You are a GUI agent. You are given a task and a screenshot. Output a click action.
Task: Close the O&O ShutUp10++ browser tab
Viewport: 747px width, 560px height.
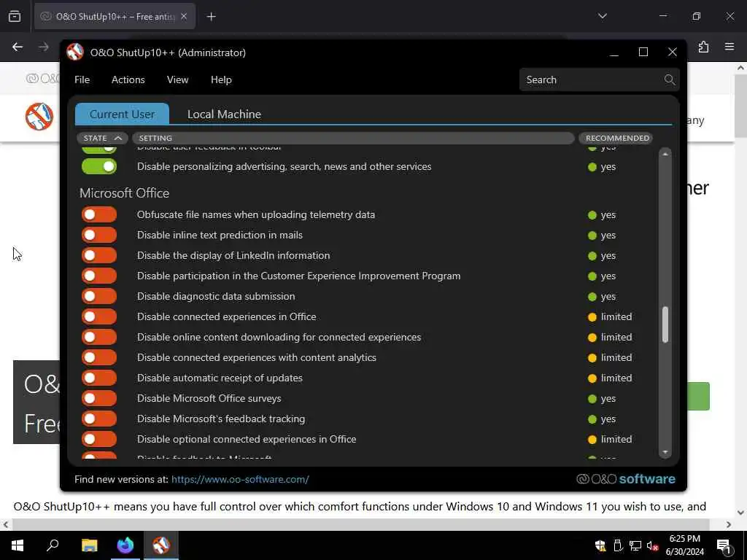pos(184,17)
